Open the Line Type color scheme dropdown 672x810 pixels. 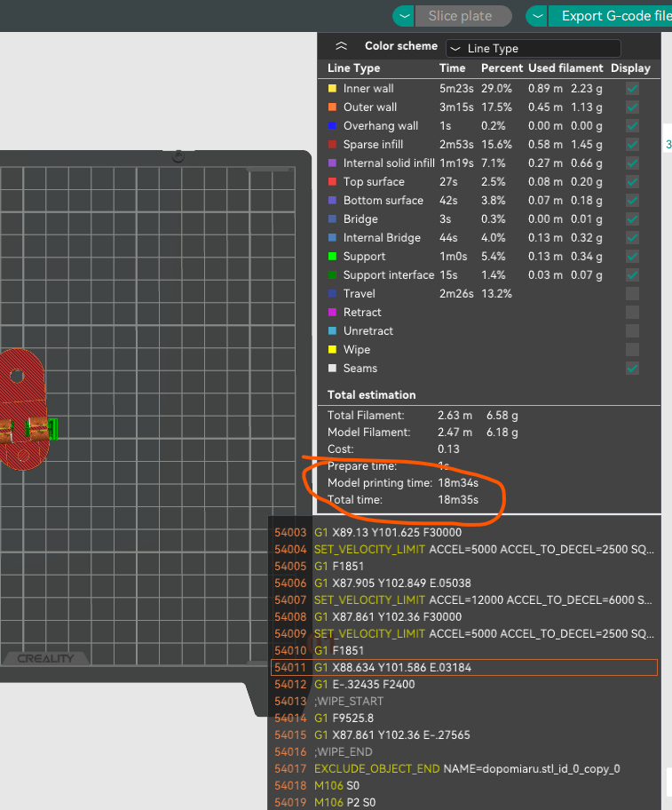533,48
